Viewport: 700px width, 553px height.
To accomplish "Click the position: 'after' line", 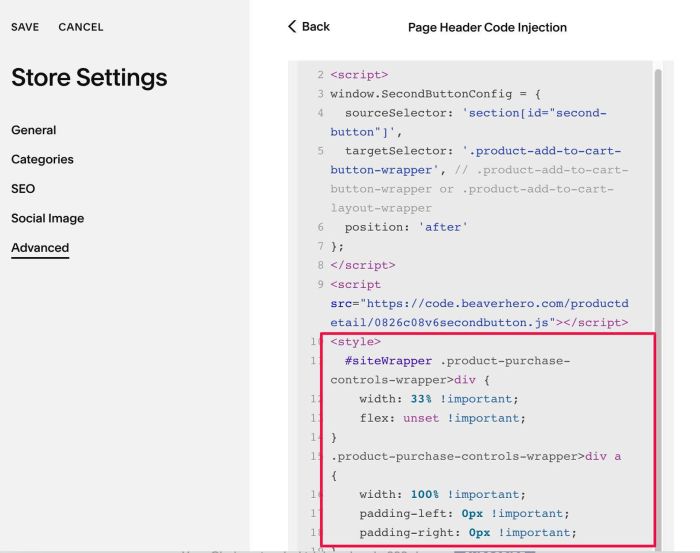I will pos(405,227).
